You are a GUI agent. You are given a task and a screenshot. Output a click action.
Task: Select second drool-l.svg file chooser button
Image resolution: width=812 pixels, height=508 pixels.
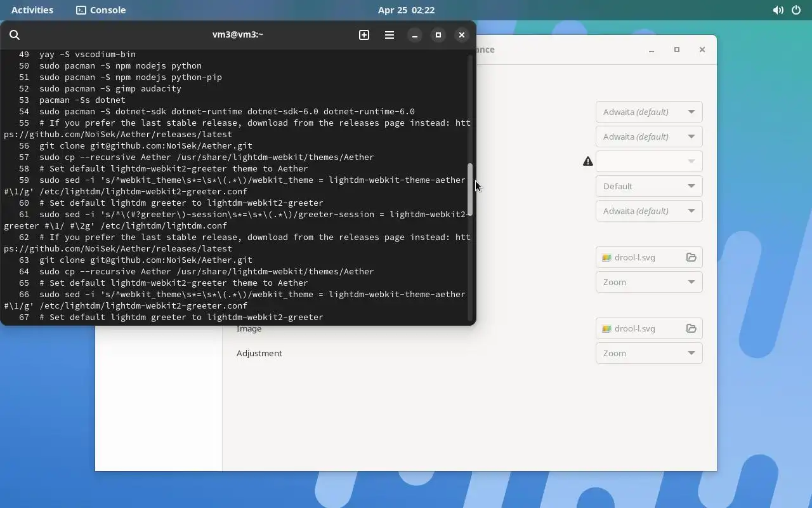(x=649, y=328)
